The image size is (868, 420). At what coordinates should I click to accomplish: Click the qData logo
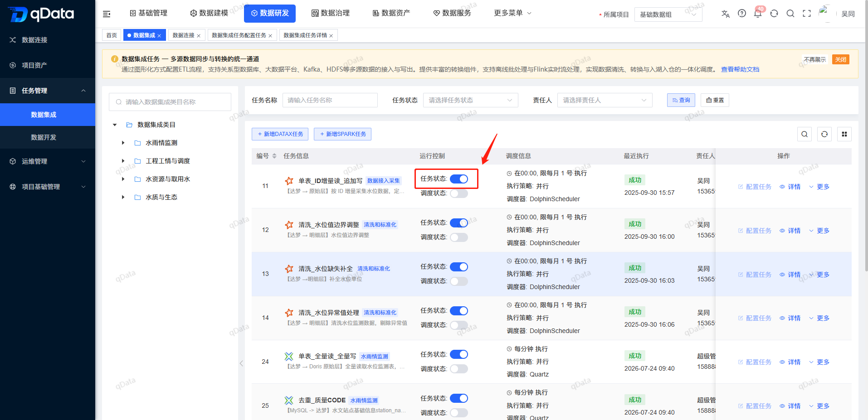(x=41, y=14)
